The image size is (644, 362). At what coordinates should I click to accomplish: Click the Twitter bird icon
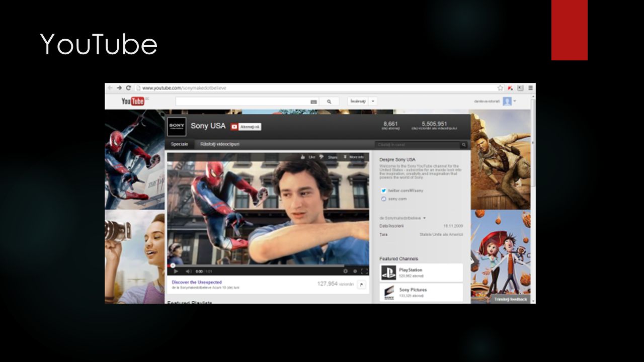[383, 191]
